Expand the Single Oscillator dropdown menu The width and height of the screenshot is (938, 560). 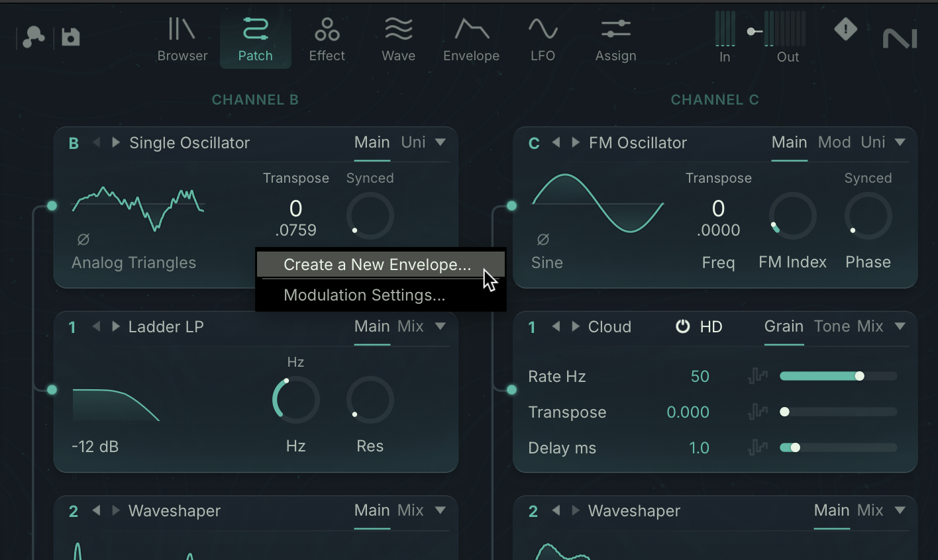pos(441,142)
